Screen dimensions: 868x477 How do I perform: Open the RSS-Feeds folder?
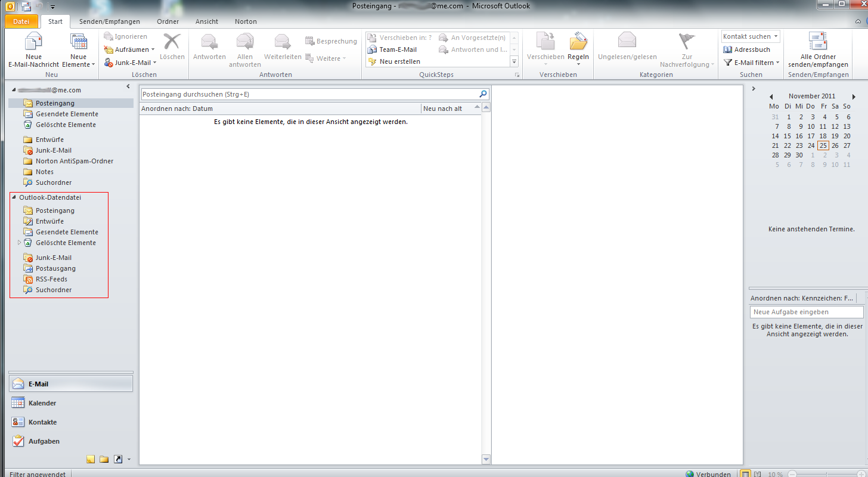[x=51, y=279]
